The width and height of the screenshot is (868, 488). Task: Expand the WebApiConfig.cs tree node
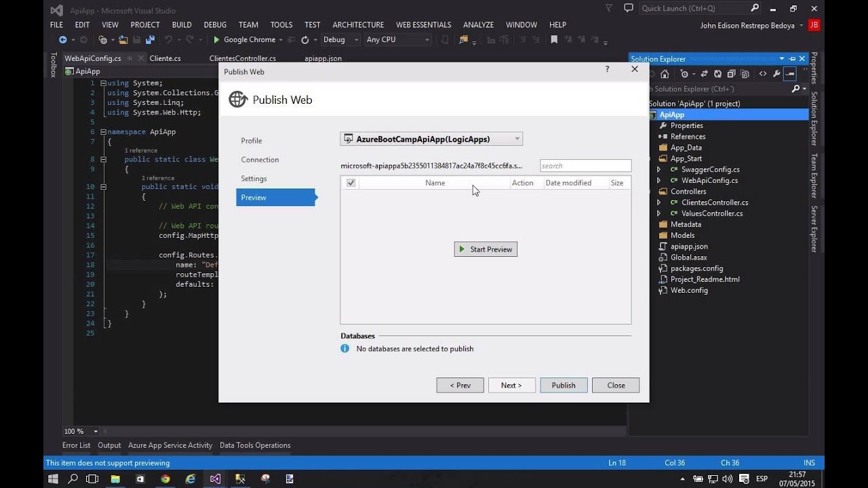[x=658, y=180]
